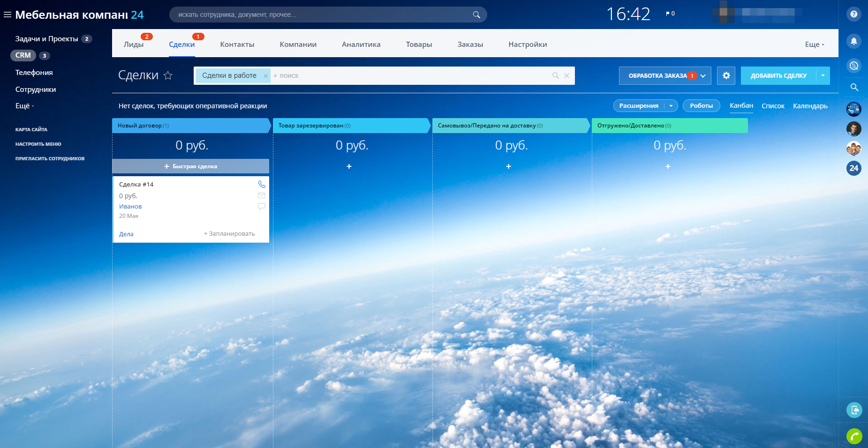Click the phone icon on Сделка #14 card
The width and height of the screenshot is (868, 448).
click(262, 184)
